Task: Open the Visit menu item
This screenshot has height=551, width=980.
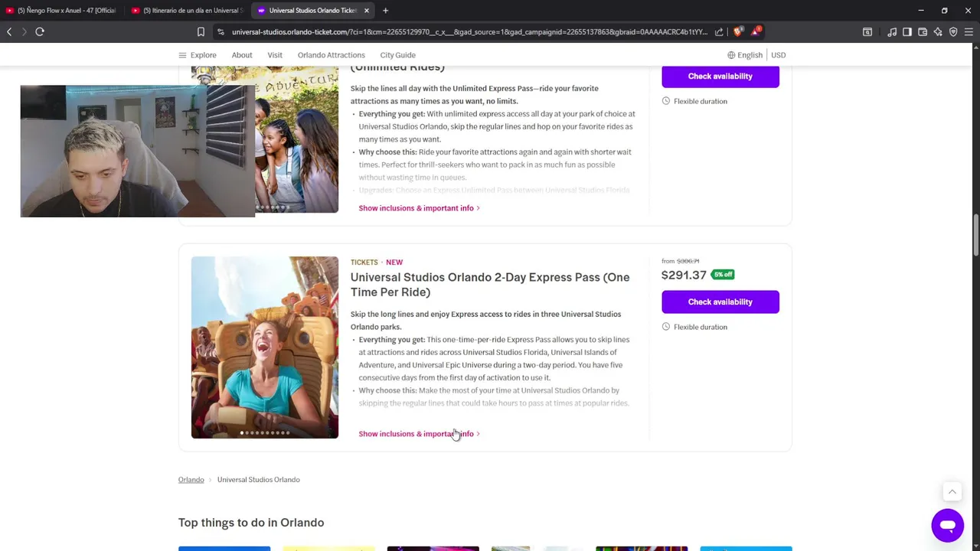Action: (275, 55)
